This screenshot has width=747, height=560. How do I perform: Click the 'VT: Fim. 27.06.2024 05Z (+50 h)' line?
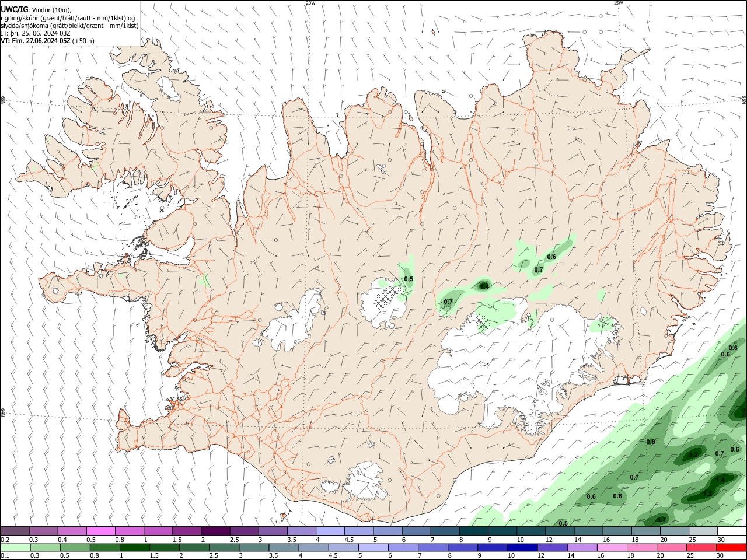pyautogui.click(x=47, y=41)
